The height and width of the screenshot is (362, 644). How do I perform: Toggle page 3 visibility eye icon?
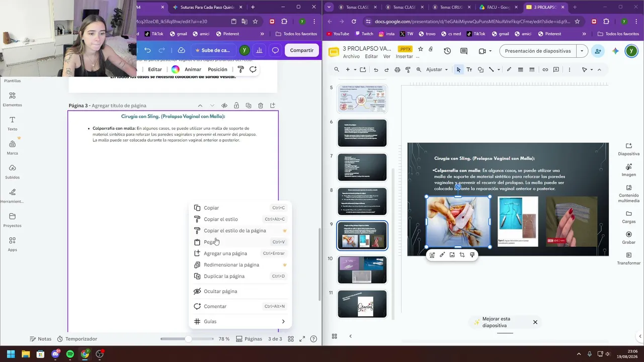224,106
